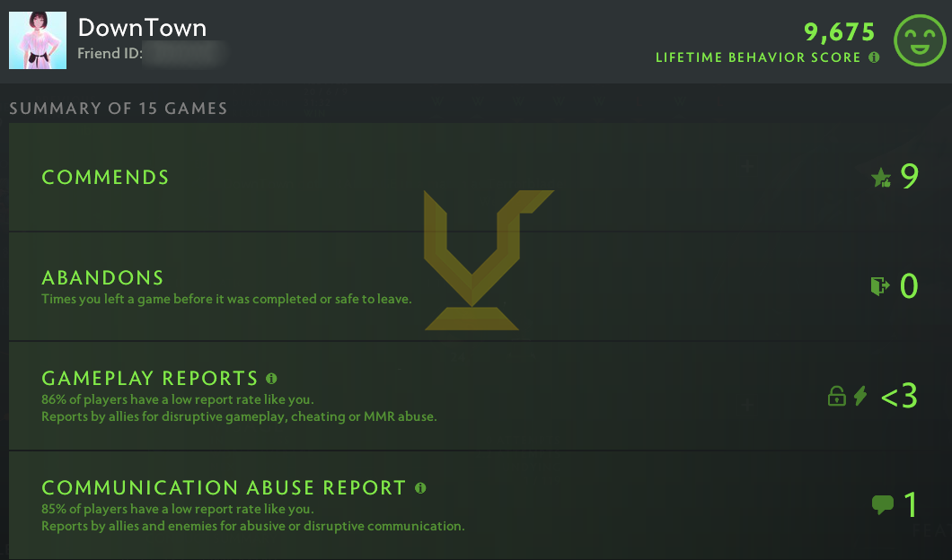Click the SUMMARY OF 15 GAMES header
The image size is (952, 560).
pyautogui.click(x=118, y=108)
